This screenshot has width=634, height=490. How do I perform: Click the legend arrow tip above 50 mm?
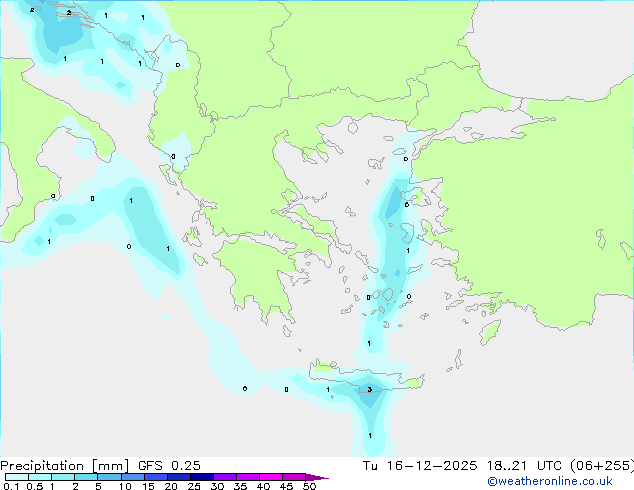coord(317,477)
